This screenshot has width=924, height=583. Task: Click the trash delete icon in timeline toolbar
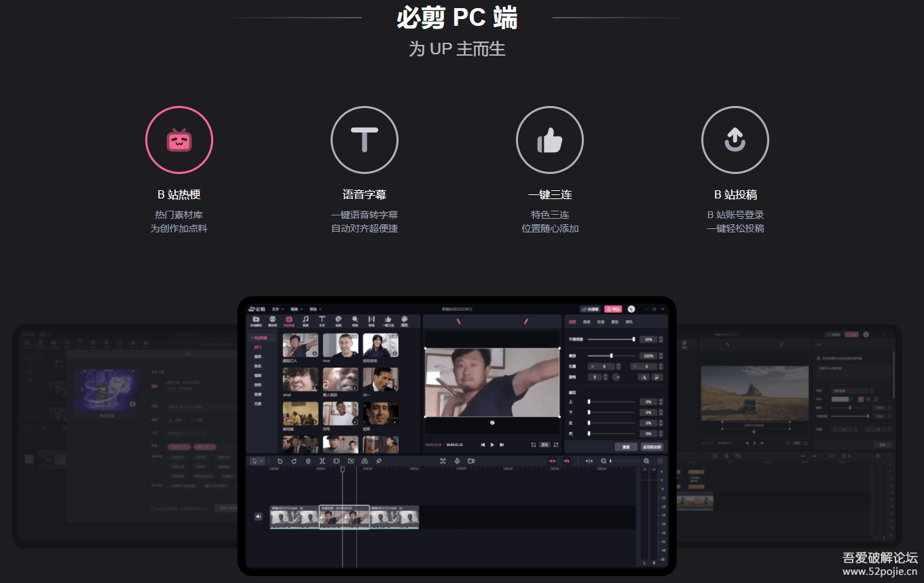(x=308, y=461)
